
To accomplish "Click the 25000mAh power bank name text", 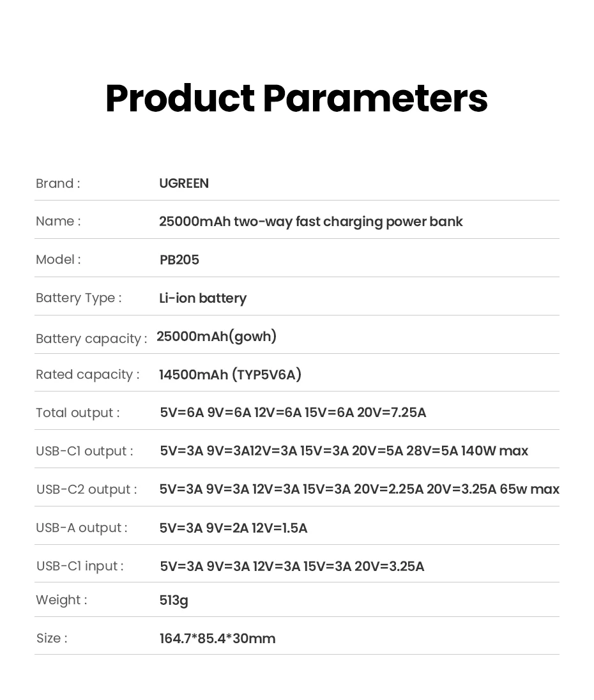I will [310, 222].
